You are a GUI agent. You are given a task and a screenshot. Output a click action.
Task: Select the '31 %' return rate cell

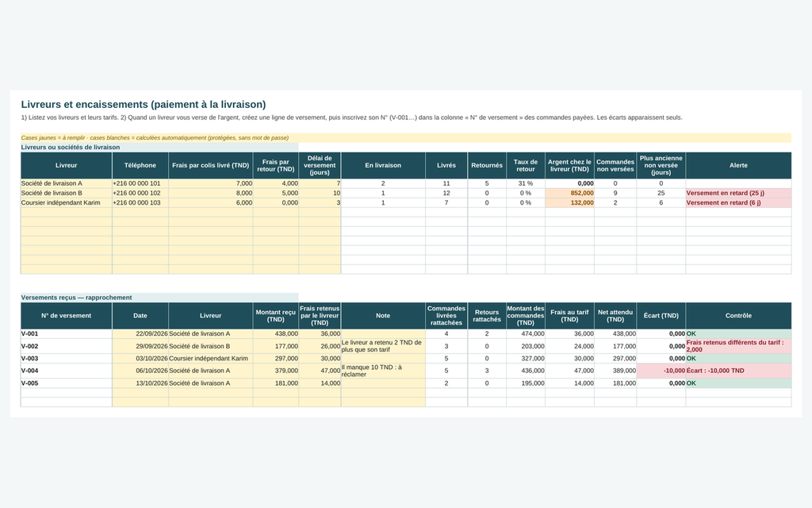tap(526, 183)
